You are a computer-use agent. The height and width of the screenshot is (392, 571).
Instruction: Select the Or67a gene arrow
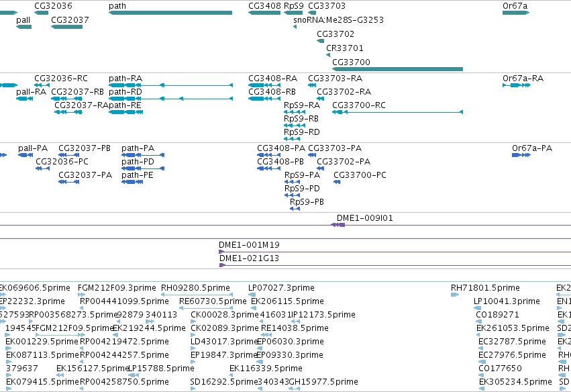pos(516,13)
